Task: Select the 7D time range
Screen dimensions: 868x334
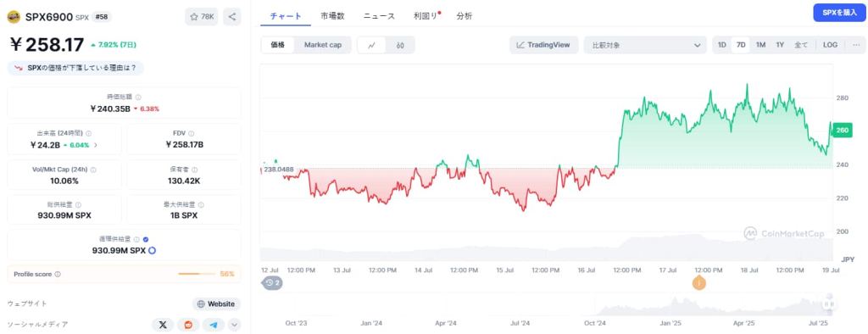Action: pos(741,45)
